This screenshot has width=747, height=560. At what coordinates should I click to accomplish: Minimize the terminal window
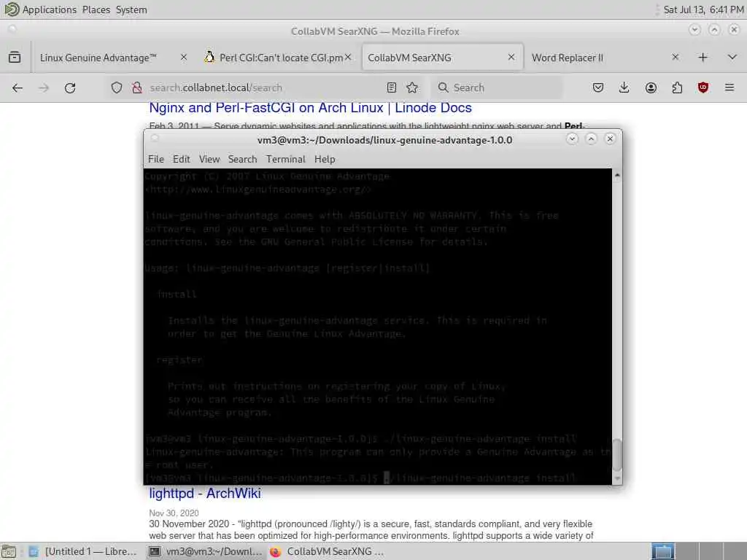(x=572, y=139)
